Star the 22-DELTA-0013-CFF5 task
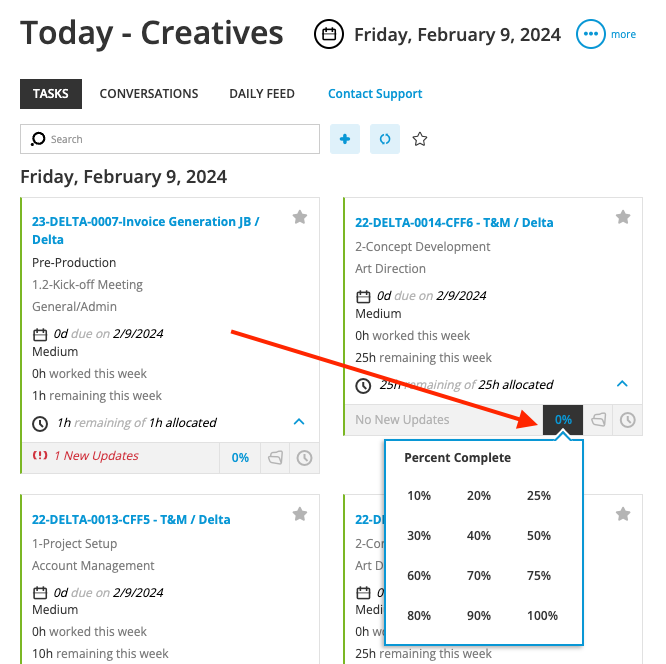 tap(299, 514)
